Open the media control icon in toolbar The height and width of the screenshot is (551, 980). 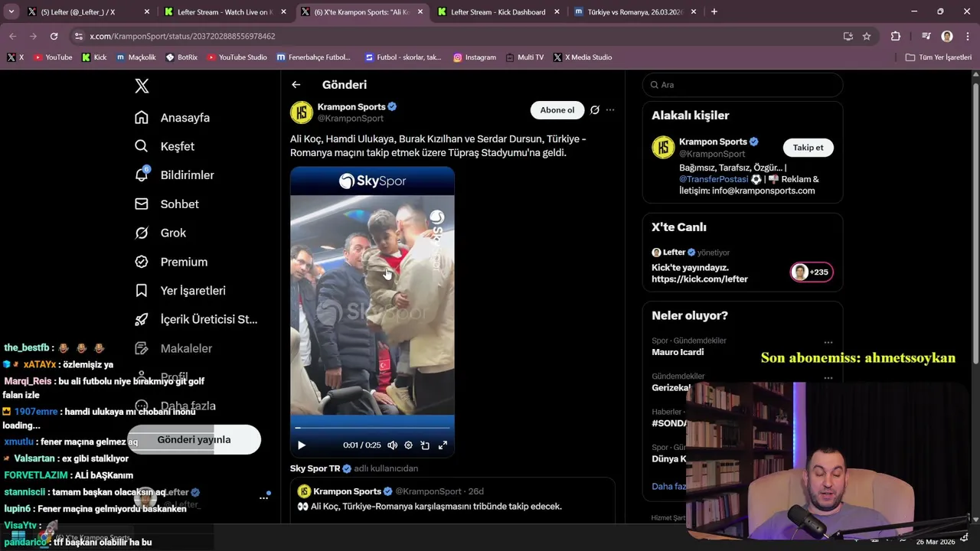coord(926,36)
